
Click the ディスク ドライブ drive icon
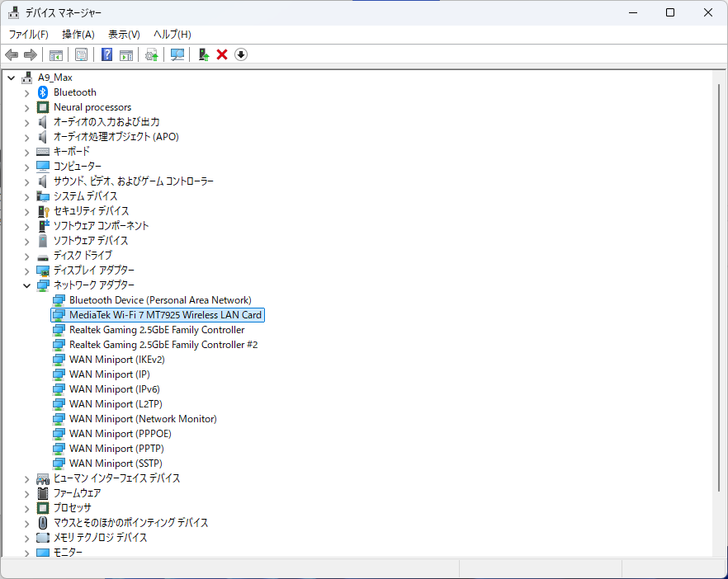(43, 257)
